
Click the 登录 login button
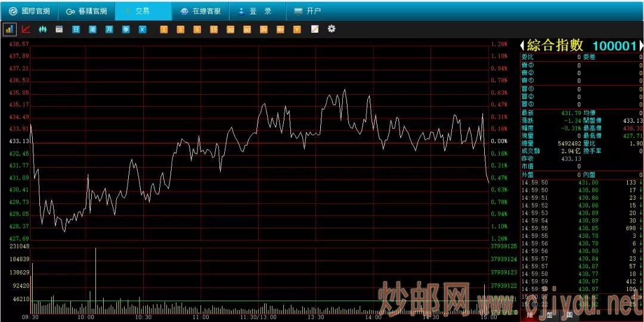(x=255, y=11)
